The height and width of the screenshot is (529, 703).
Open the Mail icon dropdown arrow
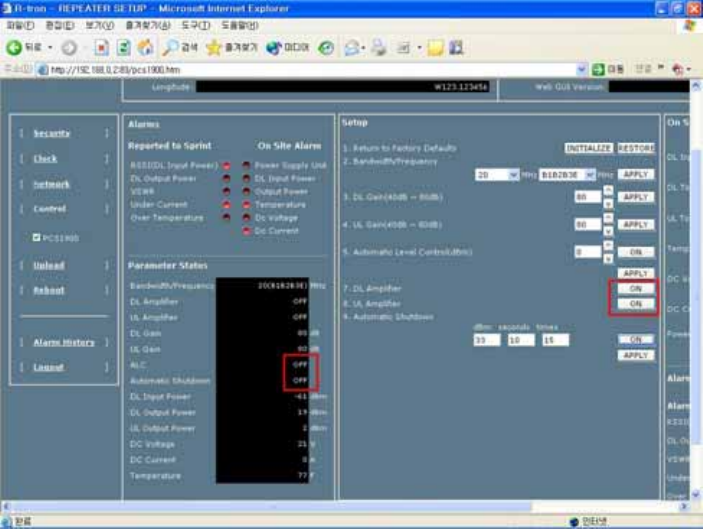(363, 48)
